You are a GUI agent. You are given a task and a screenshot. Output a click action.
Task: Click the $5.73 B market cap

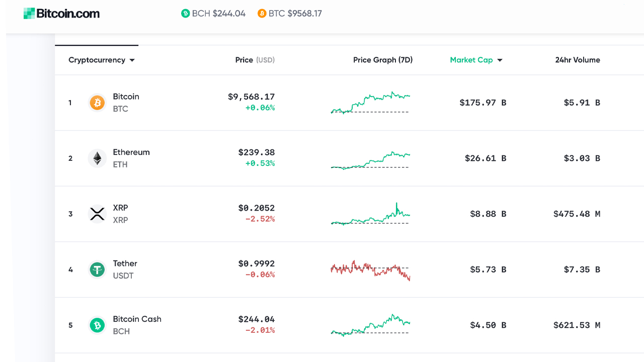click(x=488, y=270)
